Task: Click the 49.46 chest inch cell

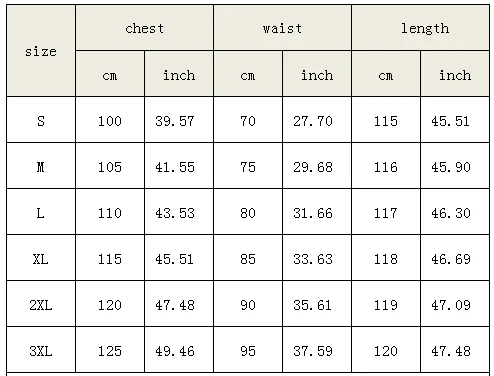Action: [x=179, y=350]
